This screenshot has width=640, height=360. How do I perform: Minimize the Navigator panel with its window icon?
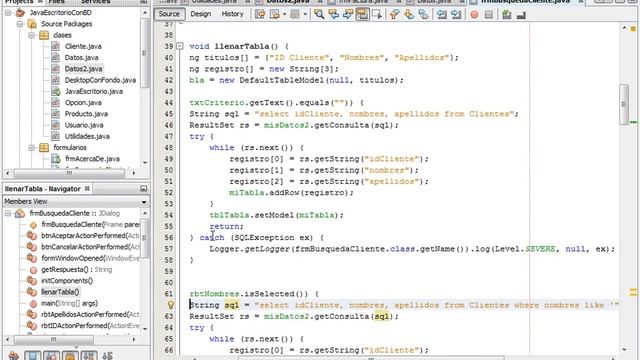143,189
